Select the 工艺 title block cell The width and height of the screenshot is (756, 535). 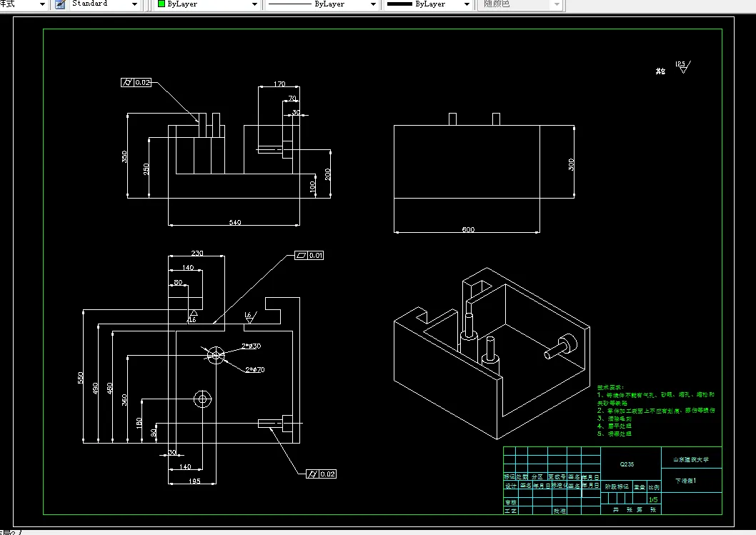tap(510, 511)
